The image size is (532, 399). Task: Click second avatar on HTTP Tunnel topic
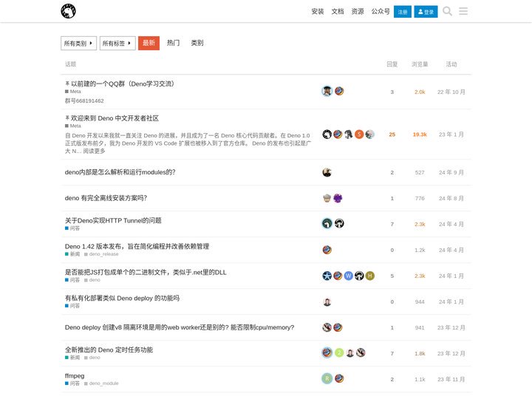pos(339,223)
